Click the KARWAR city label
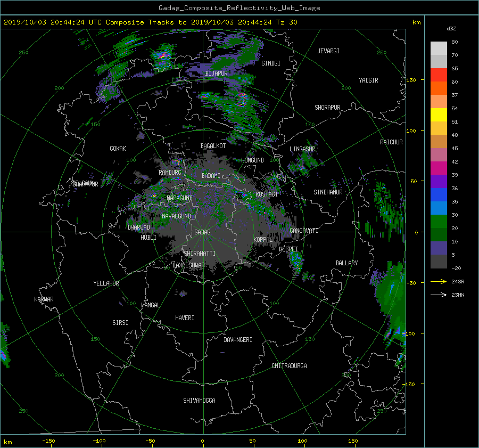 44,299
